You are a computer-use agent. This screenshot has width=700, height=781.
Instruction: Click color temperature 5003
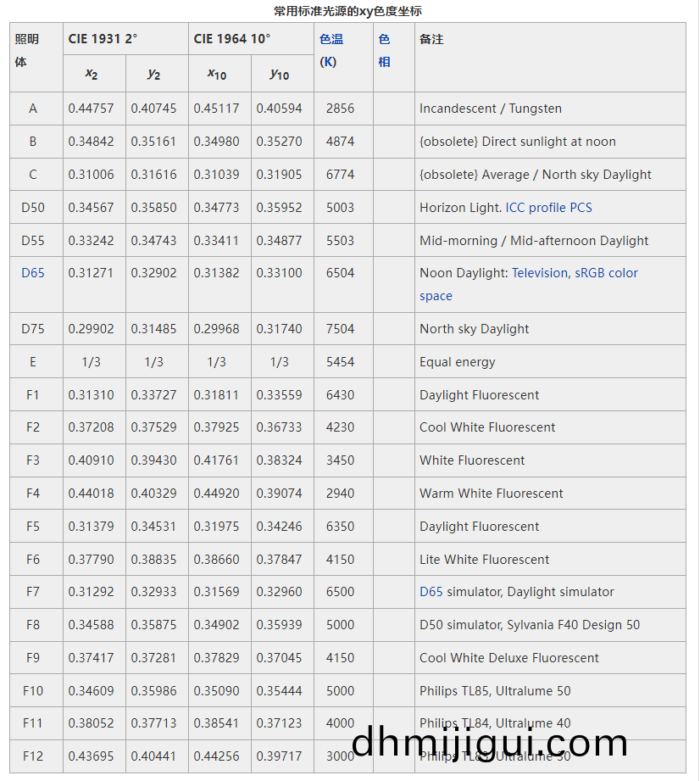click(340, 208)
